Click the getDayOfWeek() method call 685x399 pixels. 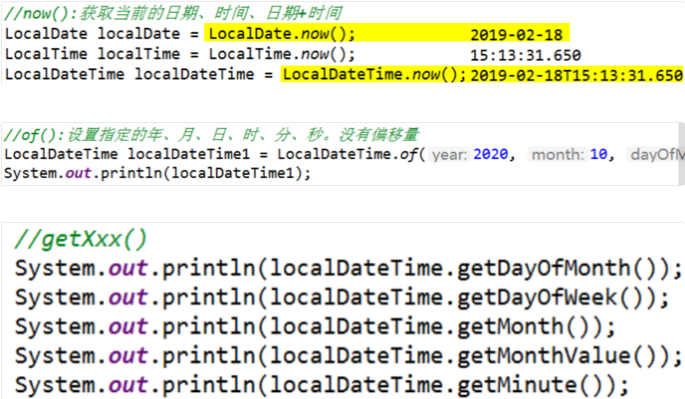[x=549, y=297]
